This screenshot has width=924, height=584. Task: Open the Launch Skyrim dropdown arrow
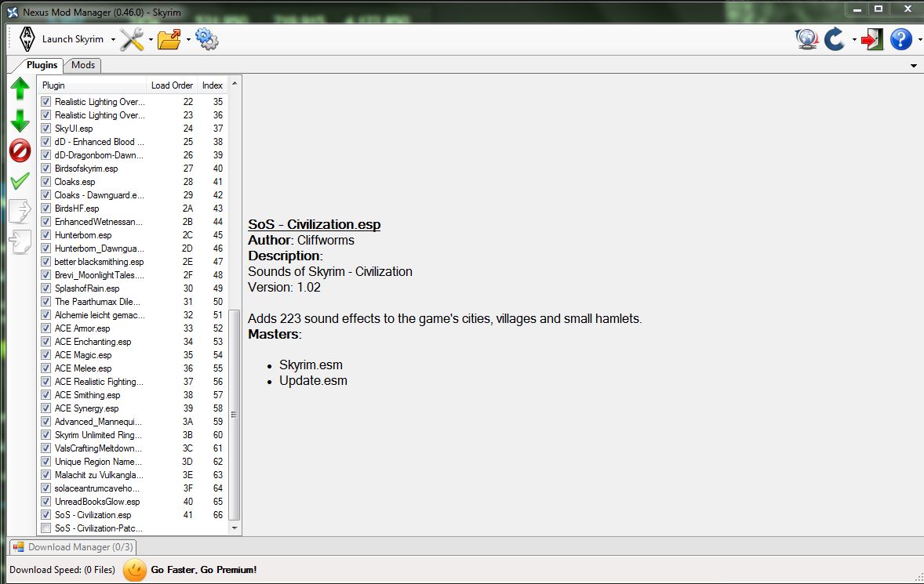[x=113, y=40]
